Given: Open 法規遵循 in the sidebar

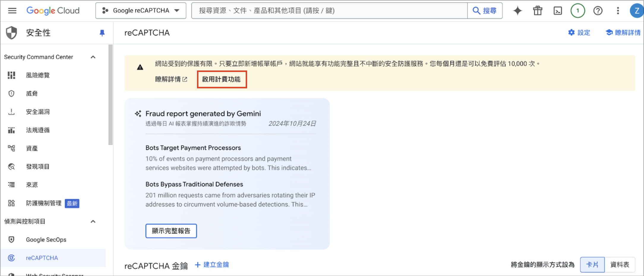Looking at the screenshot, I should (x=38, y=130).
